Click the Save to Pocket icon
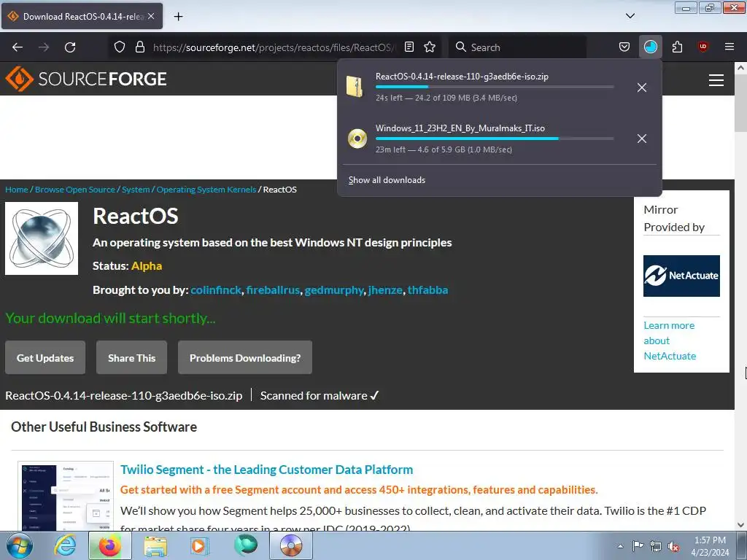747x560 pixels. point(624,47)
